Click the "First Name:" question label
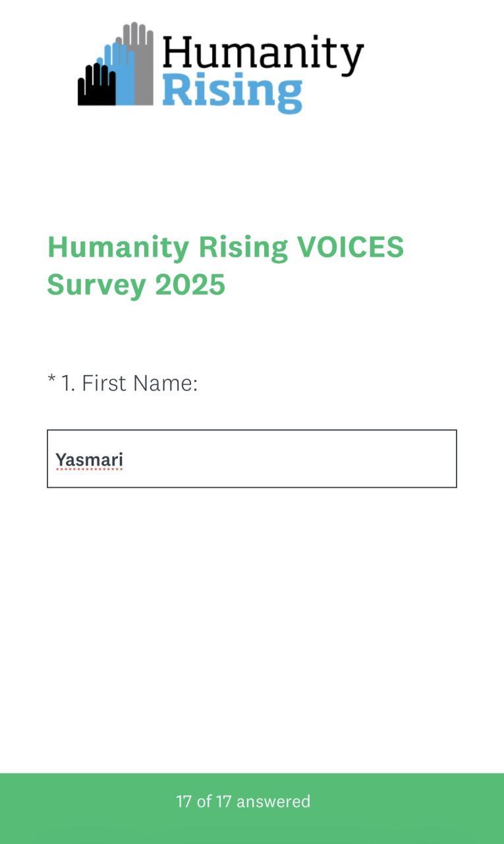The width and height of the screenshot is (504, 844). pos(140,382)
